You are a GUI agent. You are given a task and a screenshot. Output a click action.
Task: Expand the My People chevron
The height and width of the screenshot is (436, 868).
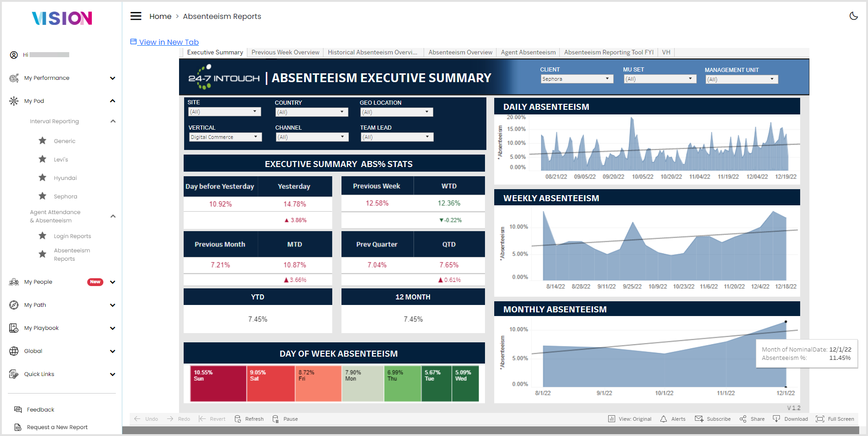113,282
